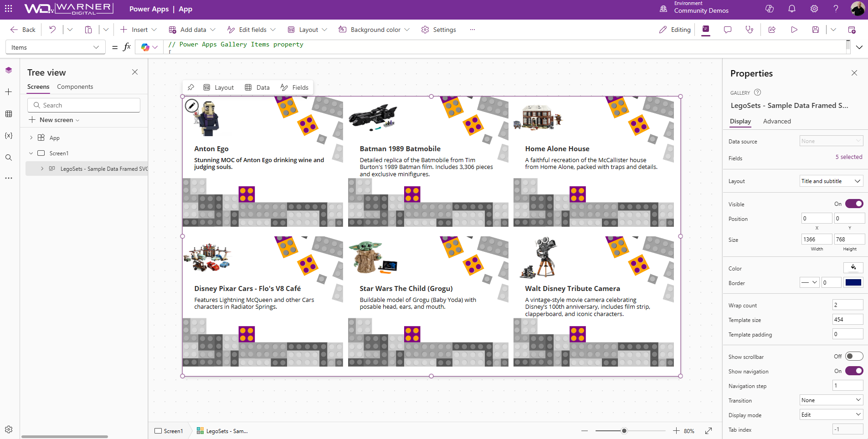Expand canvas to fit screen icon
868x439 pixels.
click(x=709, y=431)
